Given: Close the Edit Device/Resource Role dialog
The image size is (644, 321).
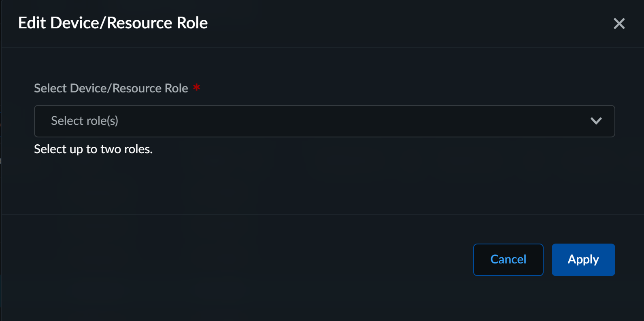Looking at the screenshot, I should 619,24.
